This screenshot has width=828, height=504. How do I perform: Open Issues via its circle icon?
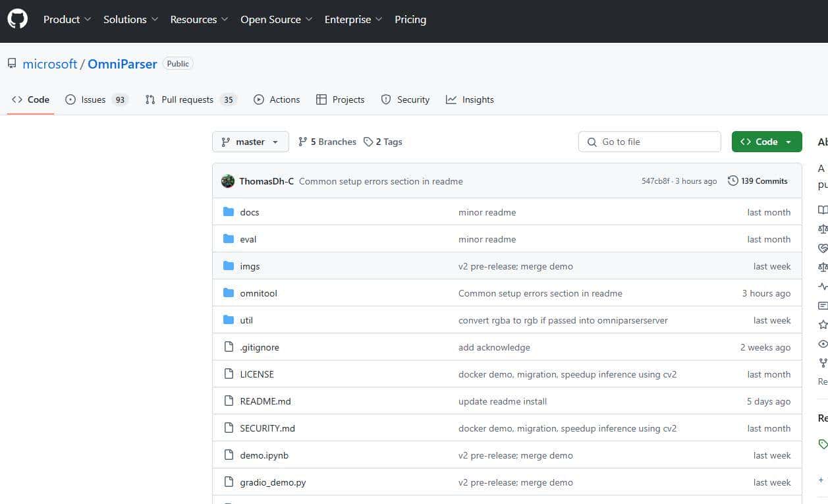pos(70,99)
